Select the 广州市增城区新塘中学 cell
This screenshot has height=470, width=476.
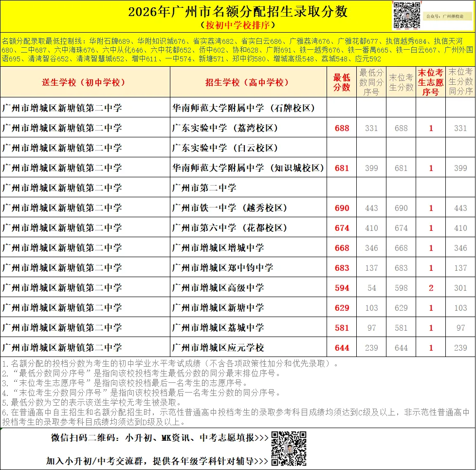pyautogui.click(x=248, y=307)
